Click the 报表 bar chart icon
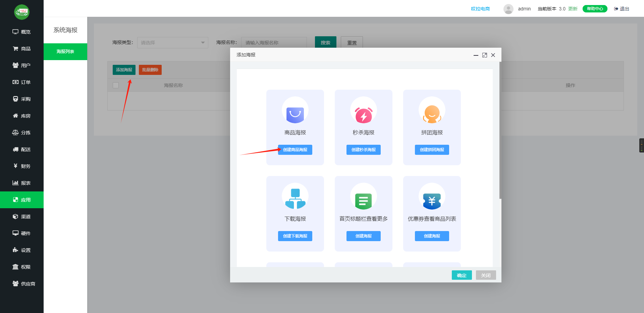This screenshot has height=313, width=644. coord(15,183)
